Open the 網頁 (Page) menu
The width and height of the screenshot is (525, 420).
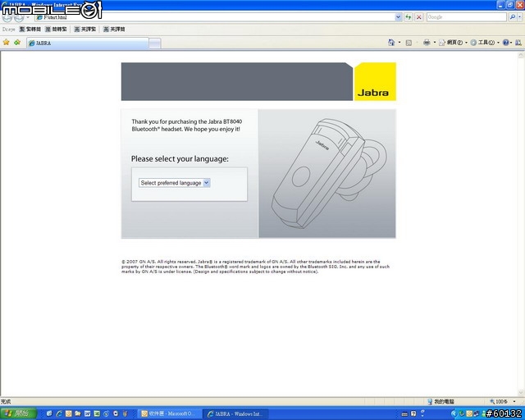(453, 43)
